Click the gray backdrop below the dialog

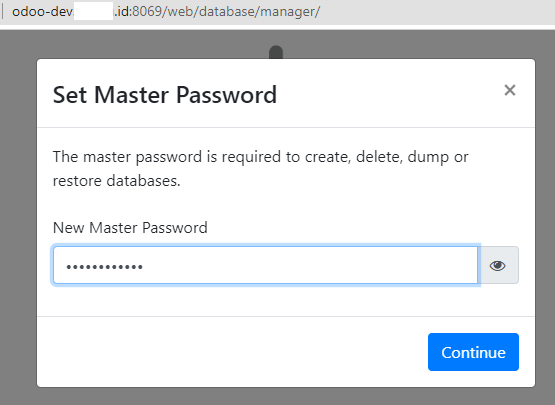tap(278, 397)
